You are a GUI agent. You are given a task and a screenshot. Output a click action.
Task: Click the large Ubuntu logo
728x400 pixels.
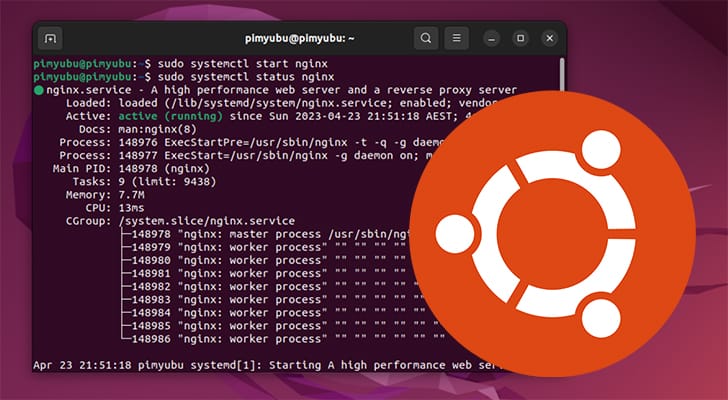[x=552, y=234]
